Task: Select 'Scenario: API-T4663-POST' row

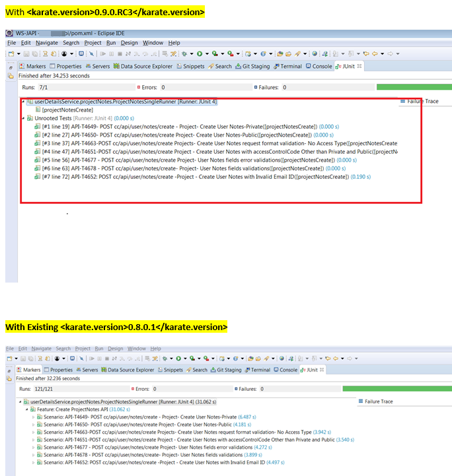Action: click(x=184, y=432)
